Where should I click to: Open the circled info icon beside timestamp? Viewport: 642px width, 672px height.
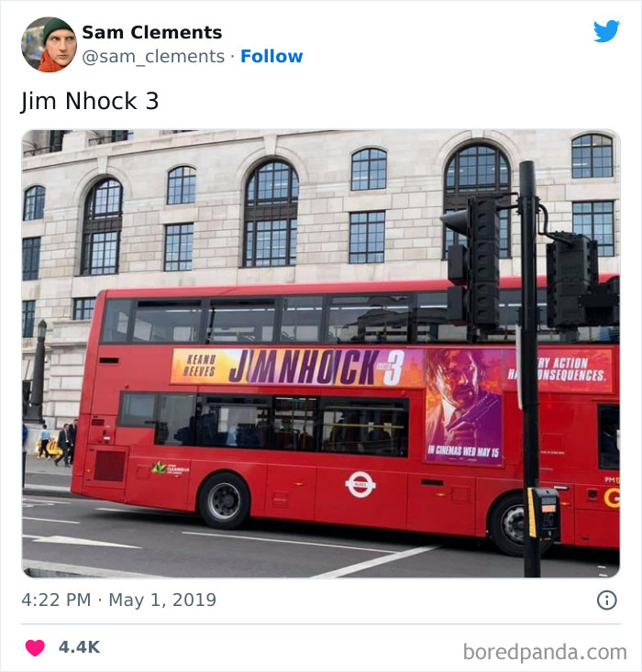[607, 600]
